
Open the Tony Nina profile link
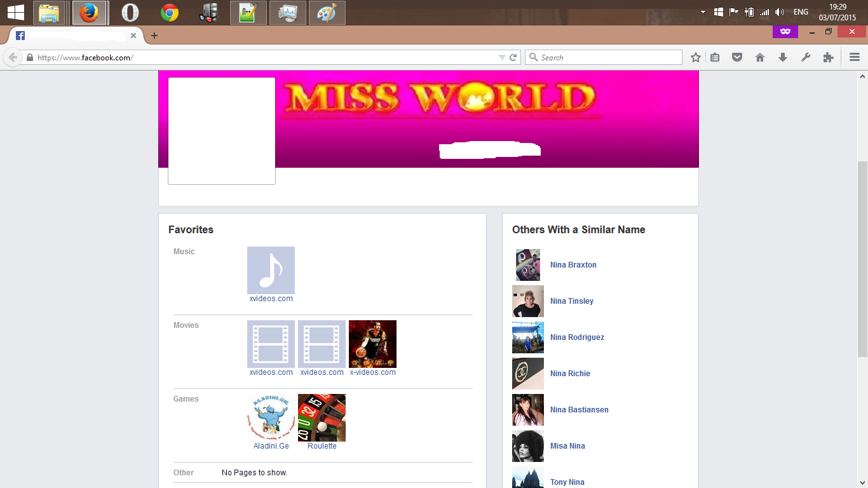tap(567, 482)
